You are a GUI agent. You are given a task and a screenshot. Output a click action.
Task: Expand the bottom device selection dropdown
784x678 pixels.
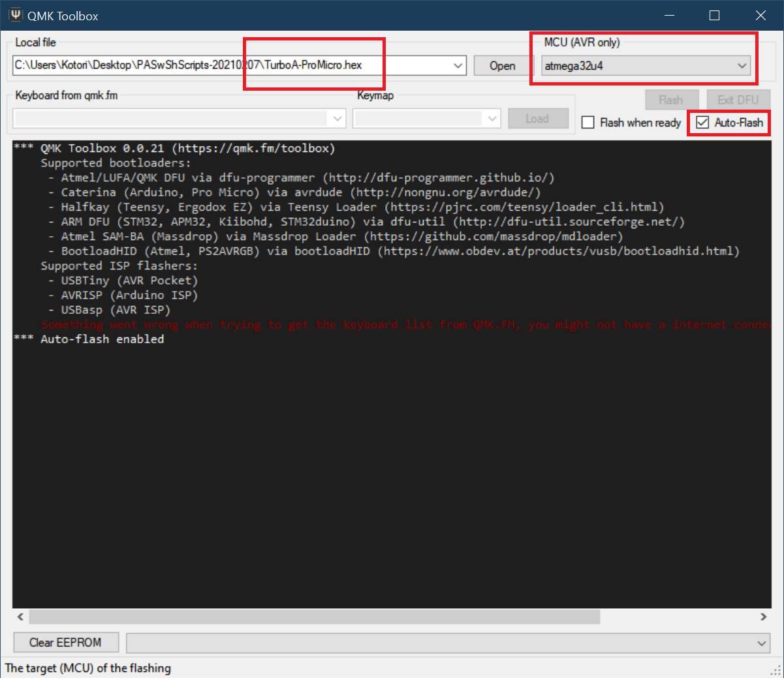761,643
